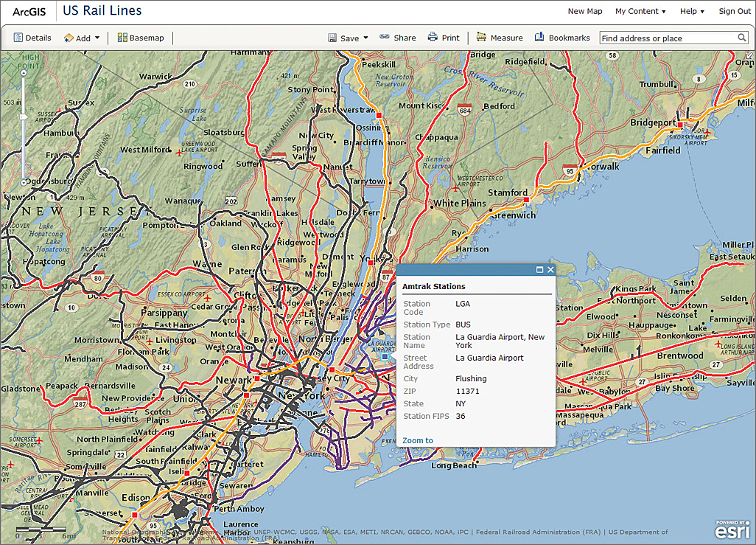Open the Help dropdown menu
The width and height of the screenshot is (756, 545).
[692, 11]
